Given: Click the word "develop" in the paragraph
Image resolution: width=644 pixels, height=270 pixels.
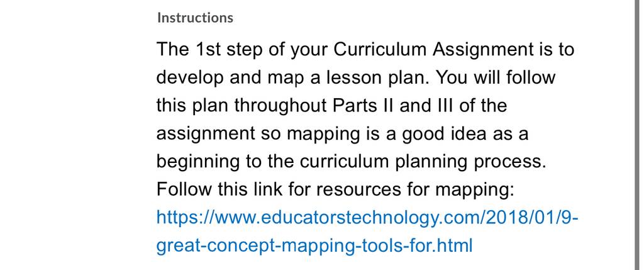Looking at the screenshot, I should (x=190, y=78).
